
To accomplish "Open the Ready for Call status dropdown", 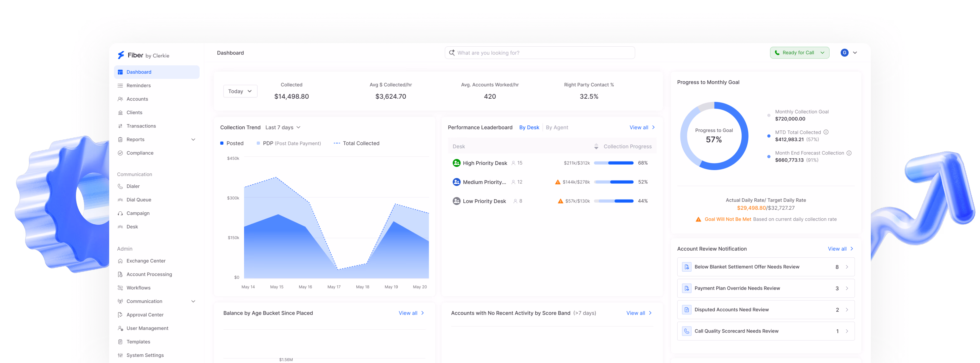I will click(800, 53).
